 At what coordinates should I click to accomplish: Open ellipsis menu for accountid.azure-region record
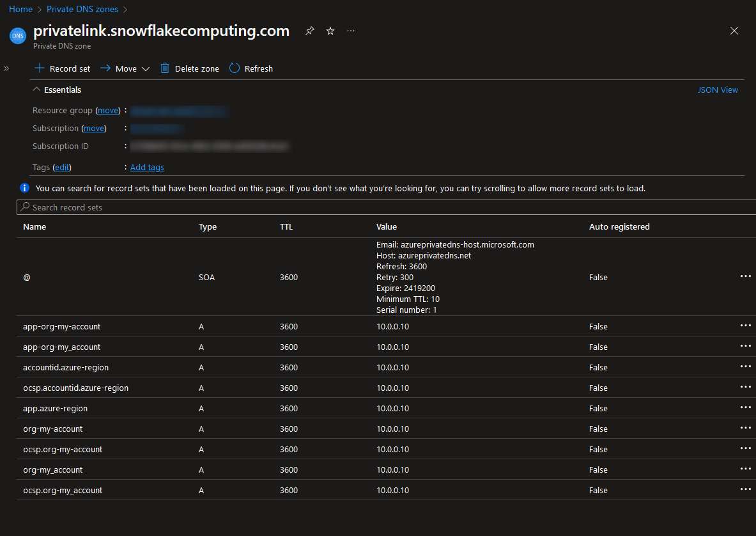tap(745, 367)
